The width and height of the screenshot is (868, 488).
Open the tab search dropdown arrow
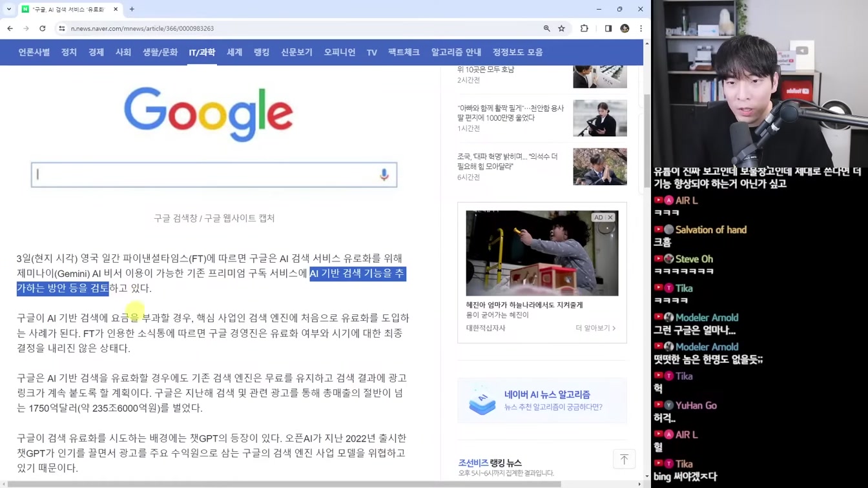(x=9, y=9)
